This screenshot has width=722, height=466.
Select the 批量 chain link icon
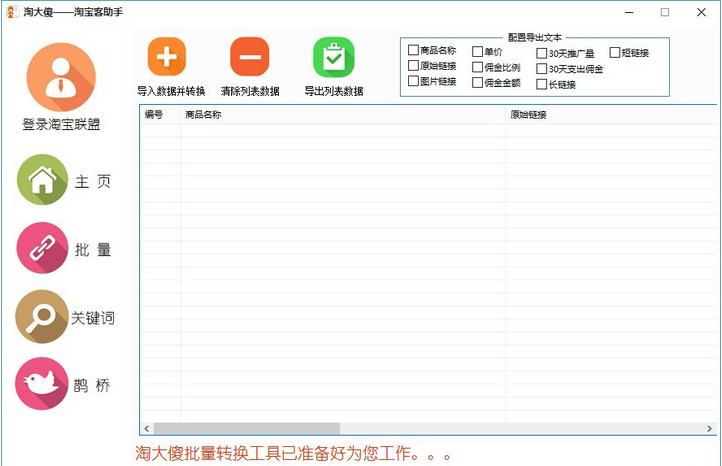pos(42,248)
